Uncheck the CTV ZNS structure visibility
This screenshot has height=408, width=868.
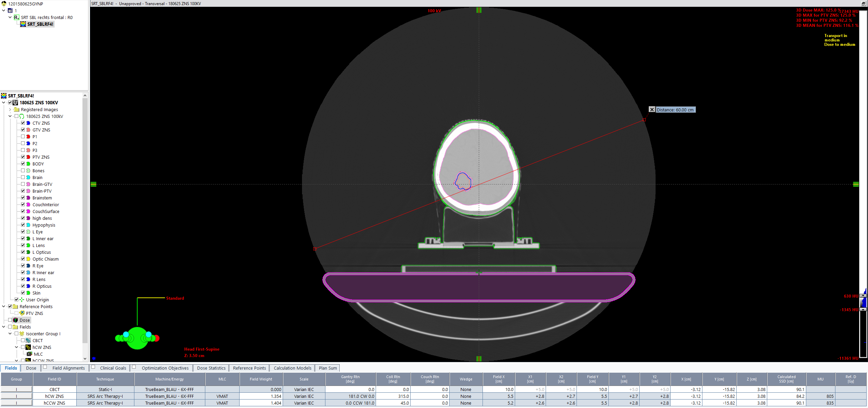point(23,123)
